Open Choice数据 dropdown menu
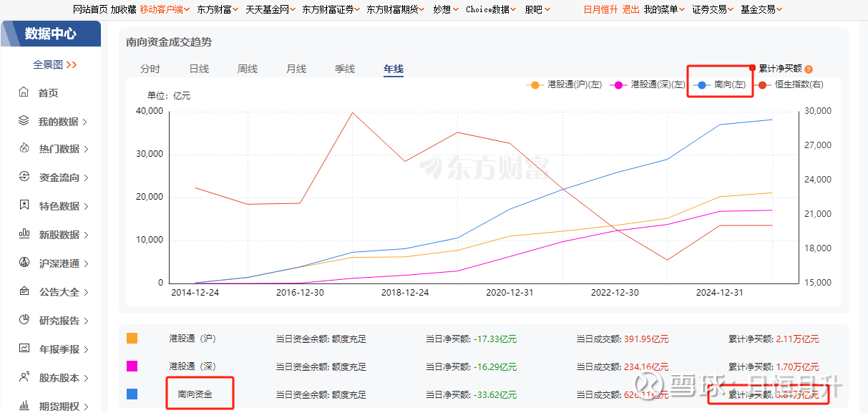Viewport: 868px width, 413px height. click(491, 9)
